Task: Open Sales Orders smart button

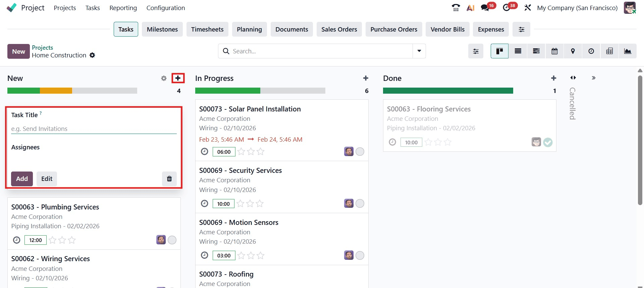Action: [x=339, y=29]
